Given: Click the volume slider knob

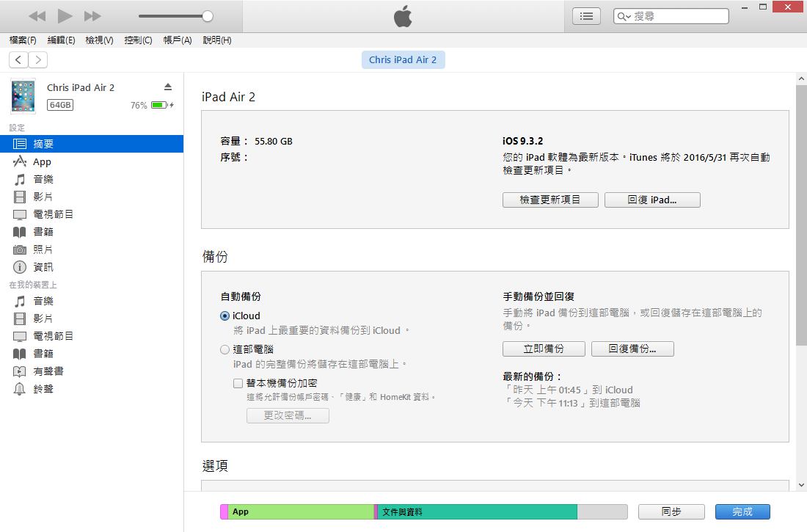Looking at the screenshot, I should tap(208, 16).
